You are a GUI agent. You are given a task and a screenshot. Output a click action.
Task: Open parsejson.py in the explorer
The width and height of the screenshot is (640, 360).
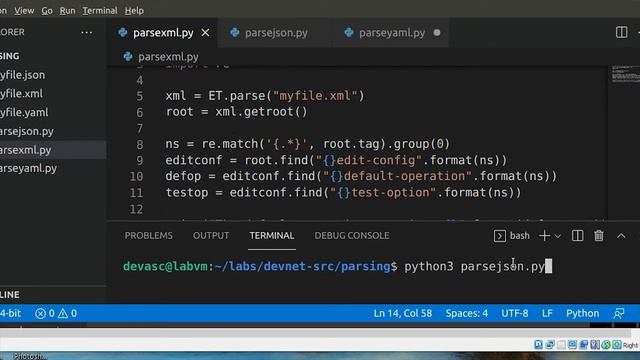coord(53,131)
